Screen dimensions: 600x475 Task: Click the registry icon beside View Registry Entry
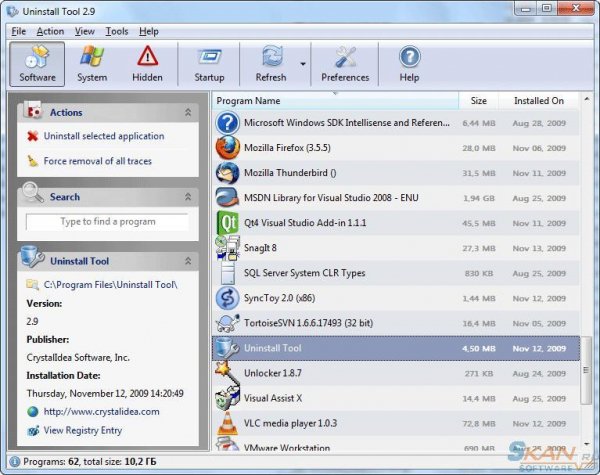[33, 431]
